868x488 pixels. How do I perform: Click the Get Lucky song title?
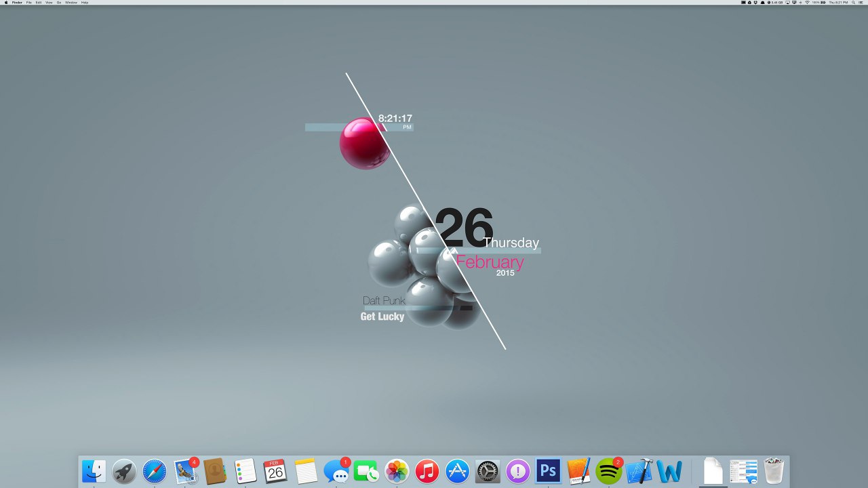(382, 317)
